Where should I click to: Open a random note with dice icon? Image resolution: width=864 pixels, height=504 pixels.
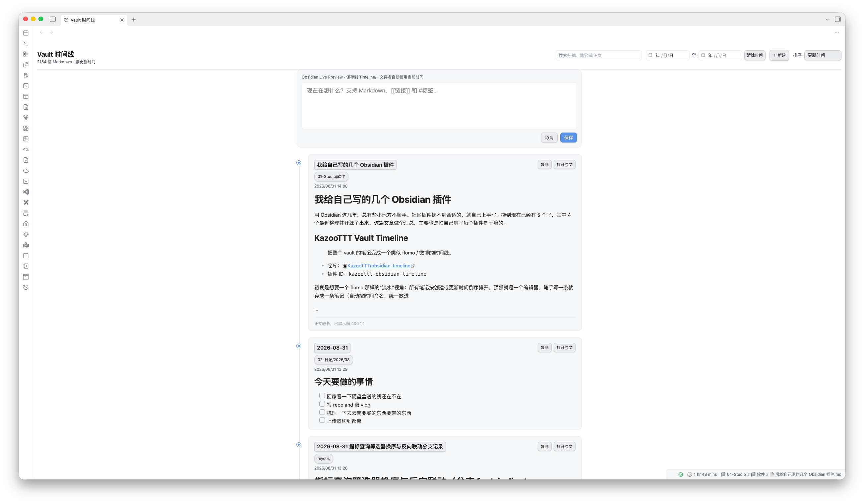26,86
